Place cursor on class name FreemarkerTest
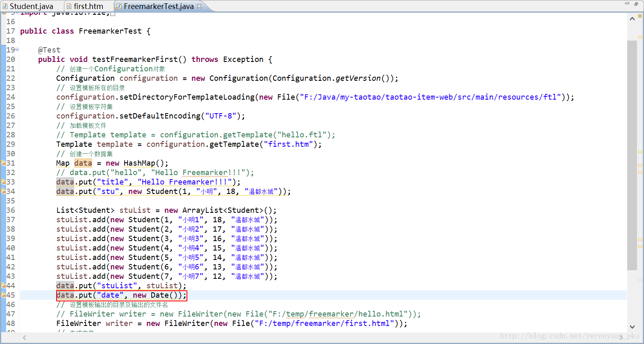The height and width of the screenshot is (344, 644). click(x=110, y=31)
